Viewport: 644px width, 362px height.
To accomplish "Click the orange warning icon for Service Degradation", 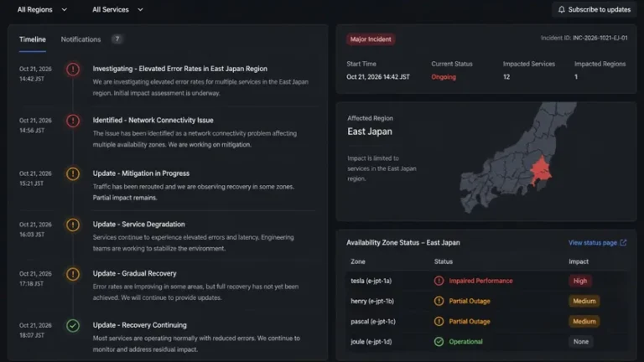I will (73, 225).
